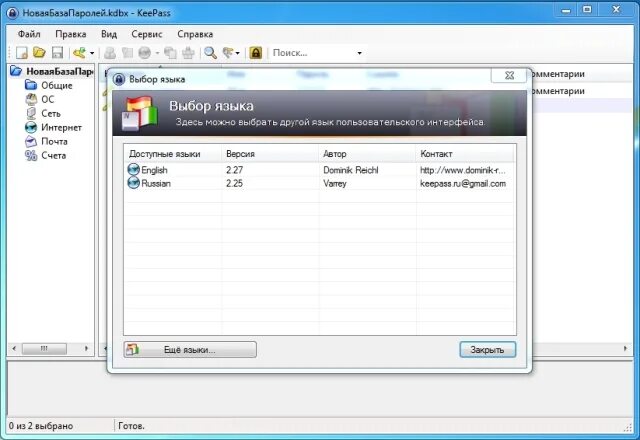Screen dimensions: 640x440
Task: Expand the Open URL dropdown arrow
Action: (157, 53)
